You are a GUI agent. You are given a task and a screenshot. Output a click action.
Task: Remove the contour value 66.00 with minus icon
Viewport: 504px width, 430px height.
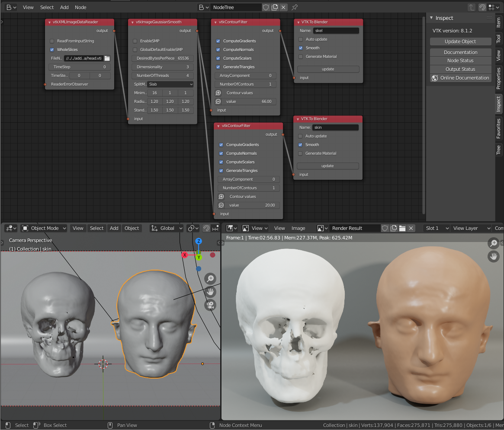click(x=218, y=102)
